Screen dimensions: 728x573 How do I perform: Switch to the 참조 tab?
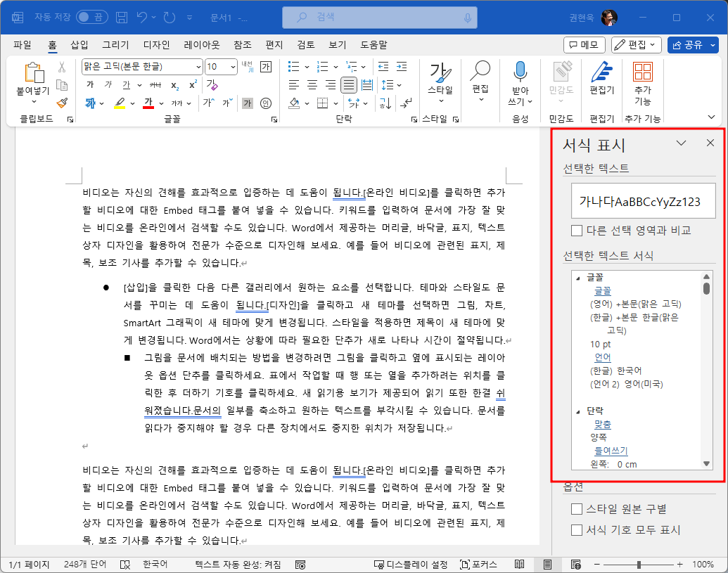[x=243, y=45]
